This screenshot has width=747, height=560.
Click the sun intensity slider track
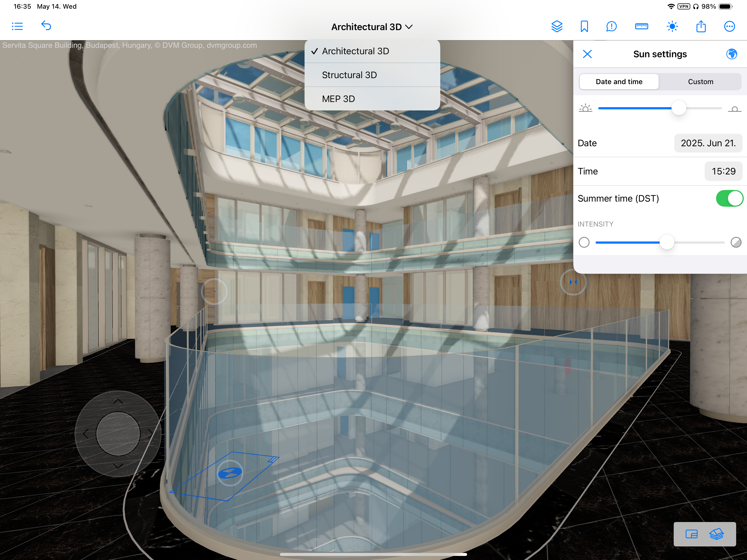point(699,242)
